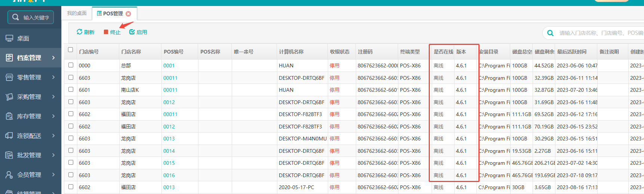Screen dimensions: 644x194
Task: Click the 采购管理 sidebar icon
Action: (9, 97)
